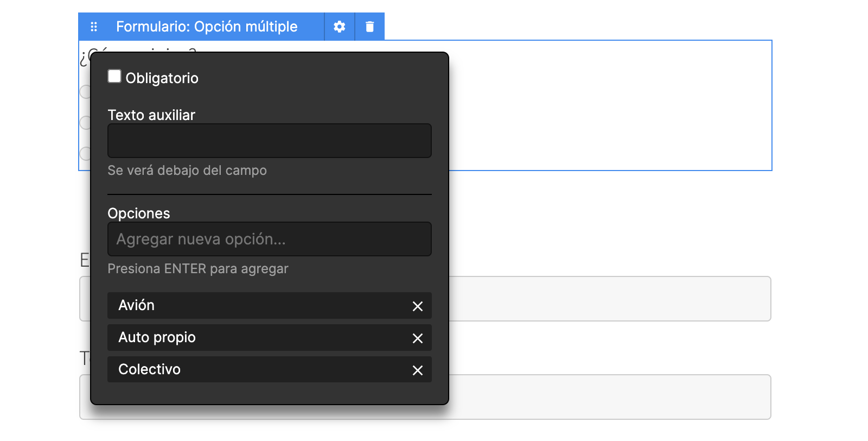The image size is (868, 441).
Task: Click the Texto auxiliar label
Action: point(151,115)
